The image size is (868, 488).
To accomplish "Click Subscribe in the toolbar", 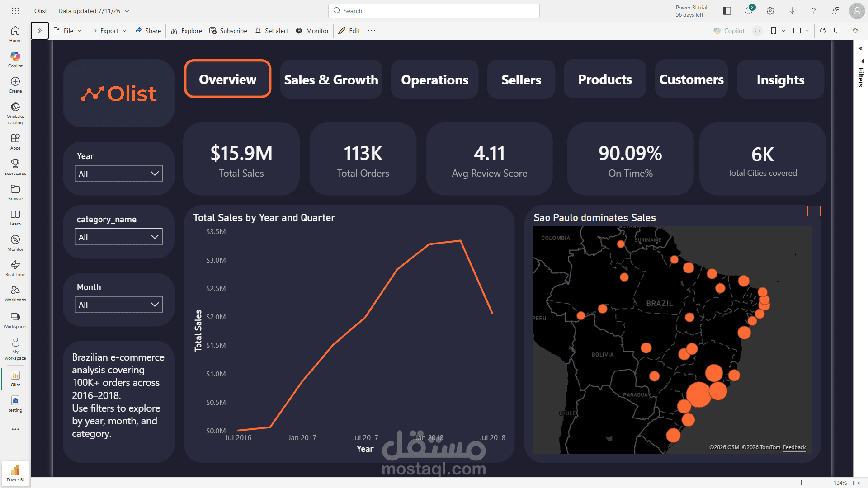I will (228, 31).
